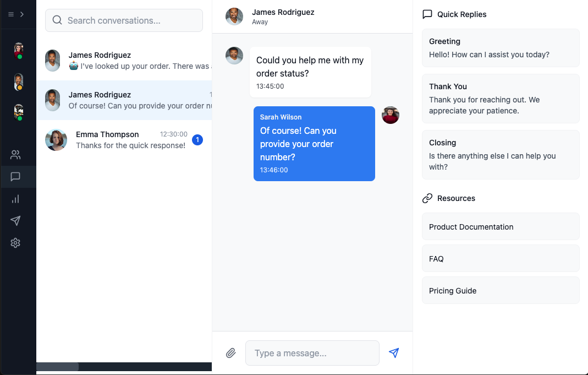Image resolution: width=588 pixels, height=375 pixels.
Task: Select agent avatar with orange away status
Action: click(18, 82)
